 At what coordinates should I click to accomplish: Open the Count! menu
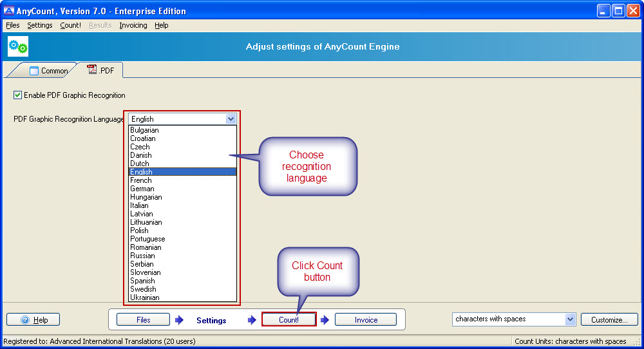tap(71, 25)
